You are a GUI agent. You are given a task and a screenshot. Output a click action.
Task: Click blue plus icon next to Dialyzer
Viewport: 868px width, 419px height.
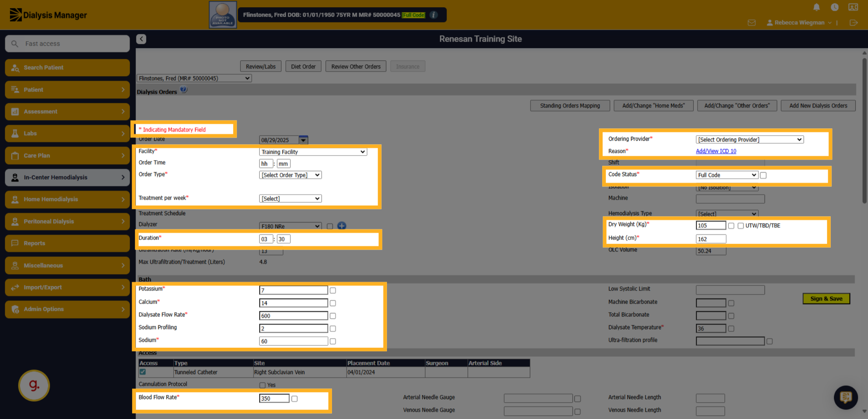341,226
